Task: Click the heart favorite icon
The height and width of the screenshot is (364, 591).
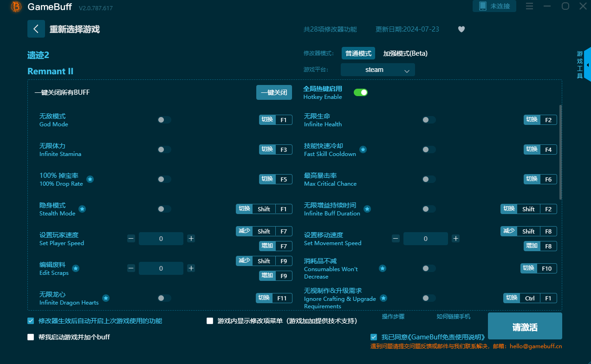Action: pos(461,29)
